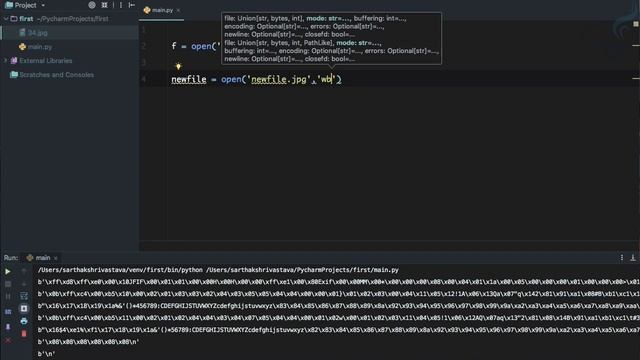This screenshot has height=360, width=640.
Task: Hide Run panel with download-arrow icon
Action: [x=633, y=257]
